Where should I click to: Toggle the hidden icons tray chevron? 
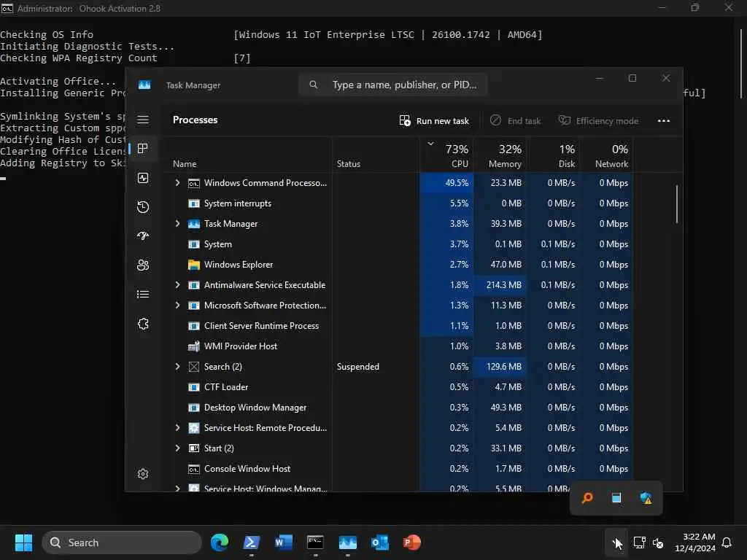coord(616,542)
